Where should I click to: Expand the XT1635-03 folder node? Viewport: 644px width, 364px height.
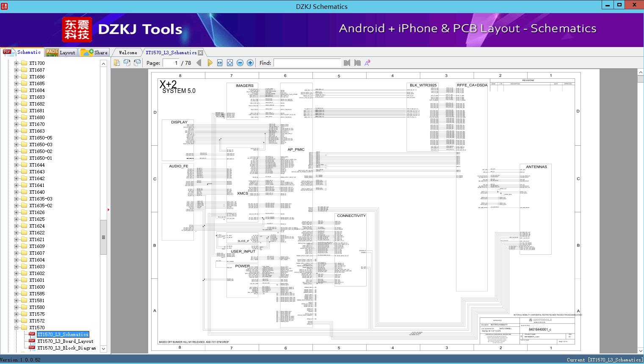coord(17,199)
